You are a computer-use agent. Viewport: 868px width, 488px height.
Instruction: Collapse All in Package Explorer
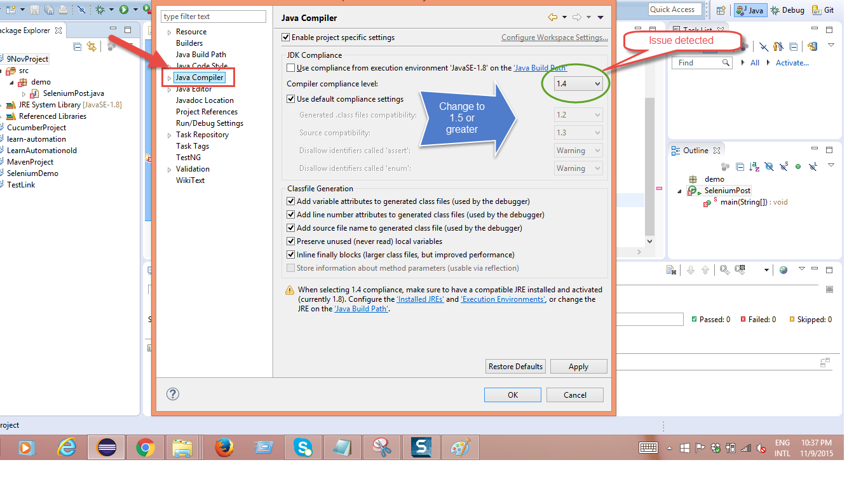pyautogui.click(x=78, y=46)
